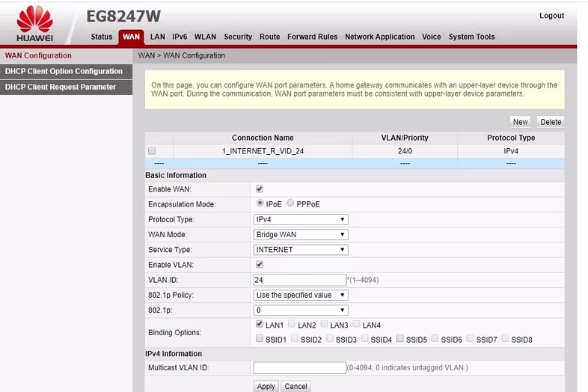Check LAN3 binding option
Screen dimensions: 588x392
[325, 324]
